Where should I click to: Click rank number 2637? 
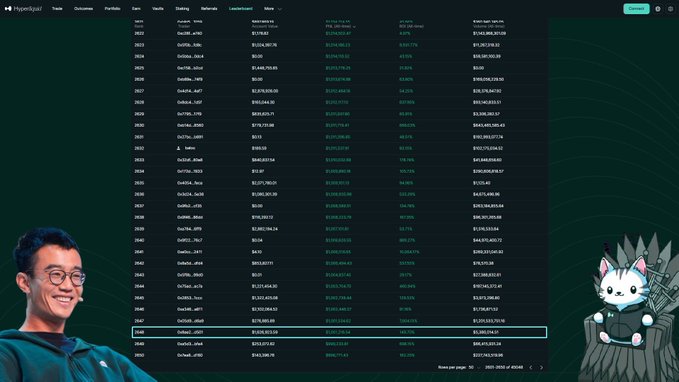[x=139, y=206]
